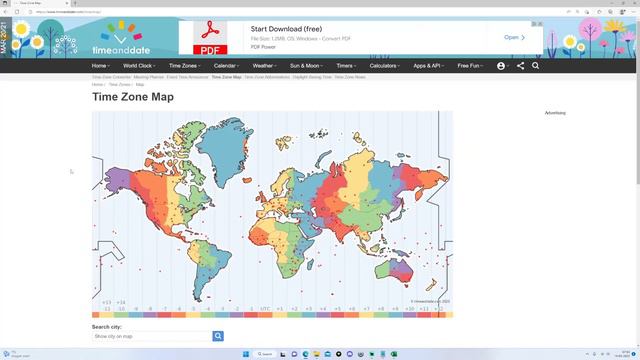The height and width of the screenshot is (360, 640).
Task: Focus the 'Show city on map' field
Action: [x=152, y=336]
